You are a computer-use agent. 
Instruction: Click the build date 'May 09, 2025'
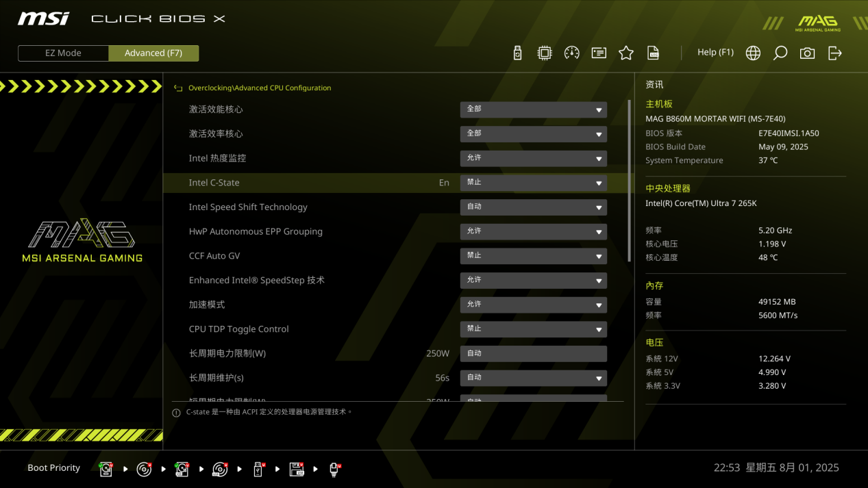783,147
